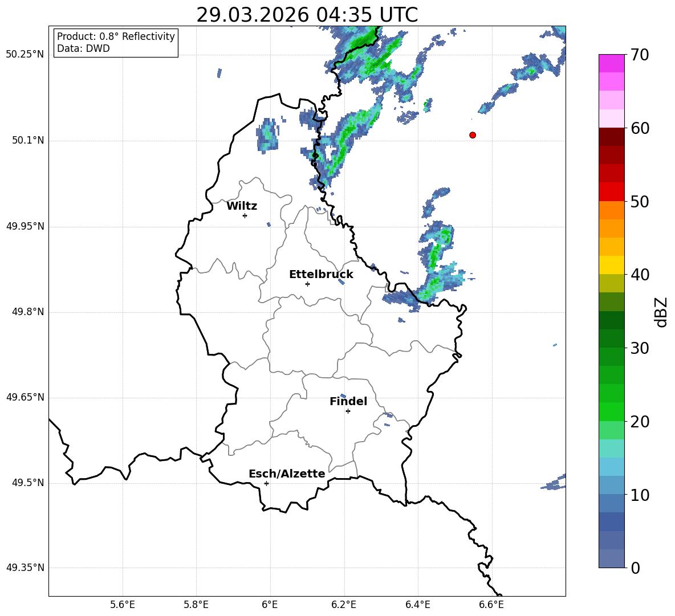Click the 40 colorbar tick label

coord(639,275)
